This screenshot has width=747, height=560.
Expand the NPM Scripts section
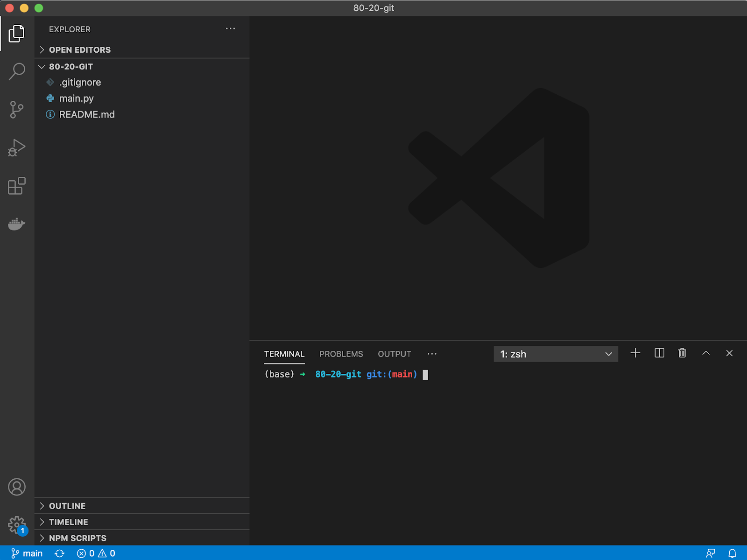(142, 538)
